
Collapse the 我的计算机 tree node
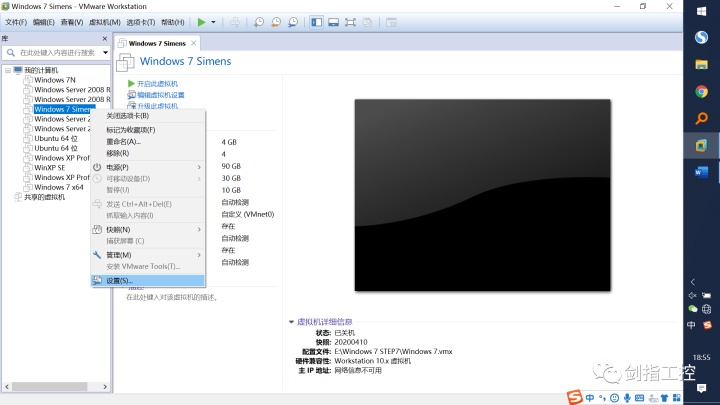coord(8,70)
